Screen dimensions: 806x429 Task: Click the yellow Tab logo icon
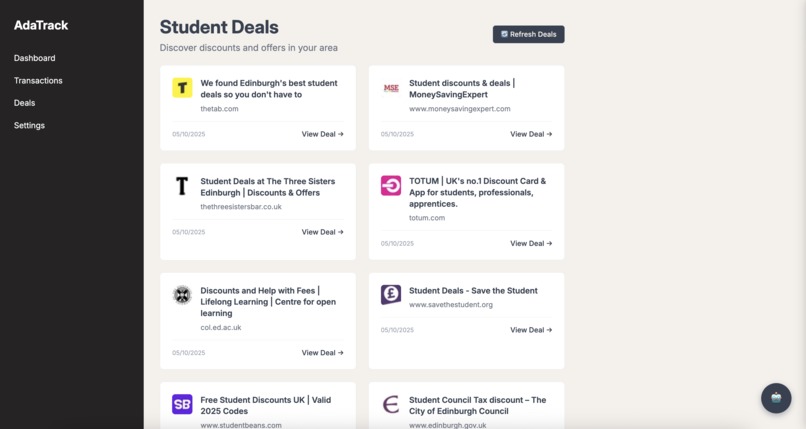pos(182,88)
